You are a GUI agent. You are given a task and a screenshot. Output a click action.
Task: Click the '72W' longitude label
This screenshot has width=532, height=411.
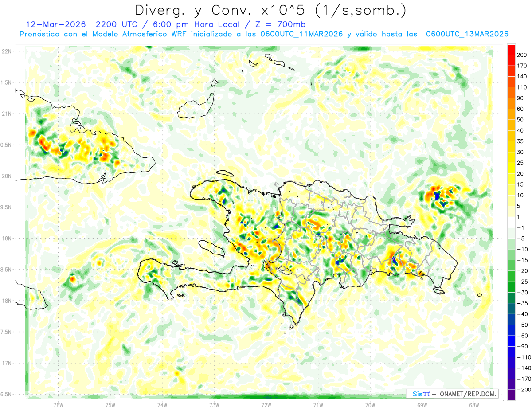coord(266,404)
